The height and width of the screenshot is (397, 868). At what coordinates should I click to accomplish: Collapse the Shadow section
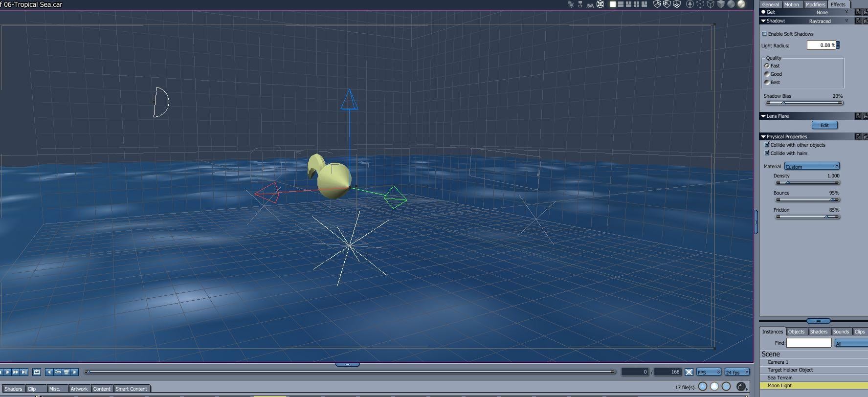[x=763, y=21]
